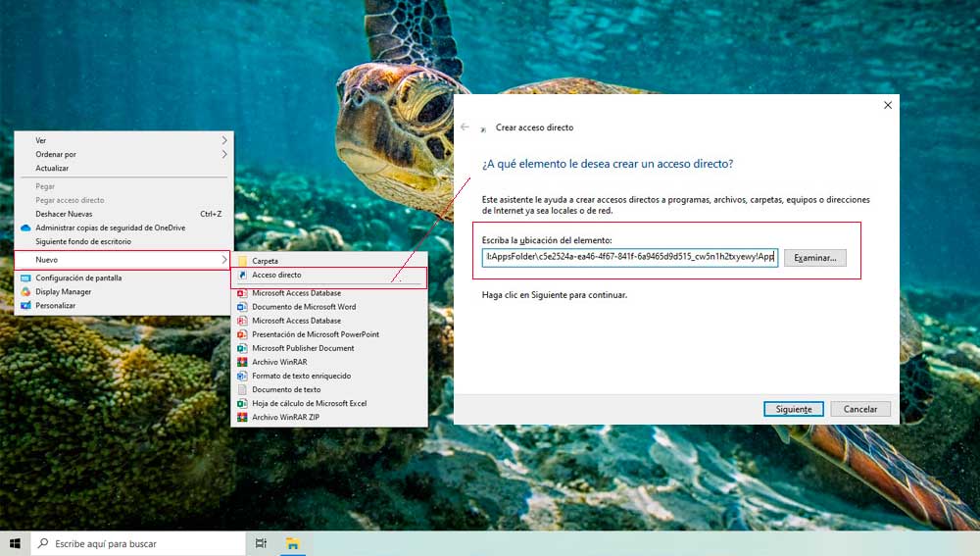Click the Configuración de pantalla monitor icon
This screenshot has height=556, width=980.
(25, 278)
